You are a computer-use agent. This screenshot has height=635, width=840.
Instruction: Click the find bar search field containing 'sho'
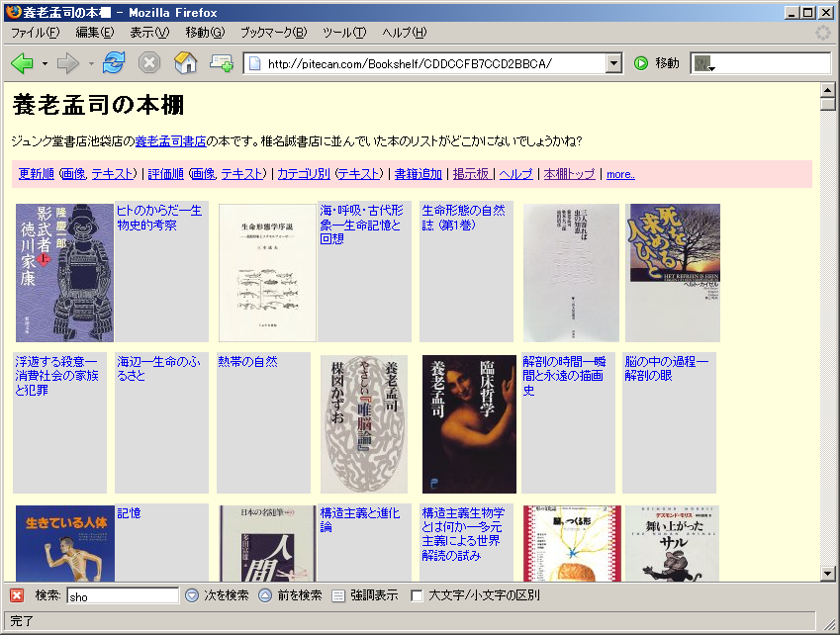pyautogui.click(x=123, y=595)
